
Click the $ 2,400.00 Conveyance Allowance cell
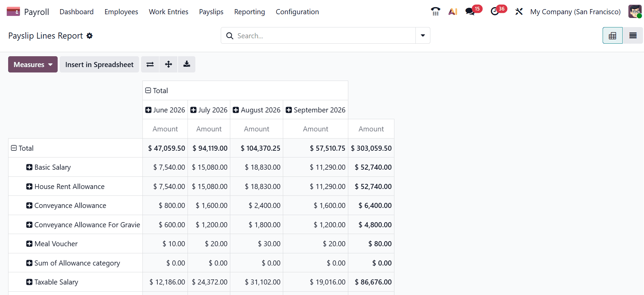coord(257,206)
